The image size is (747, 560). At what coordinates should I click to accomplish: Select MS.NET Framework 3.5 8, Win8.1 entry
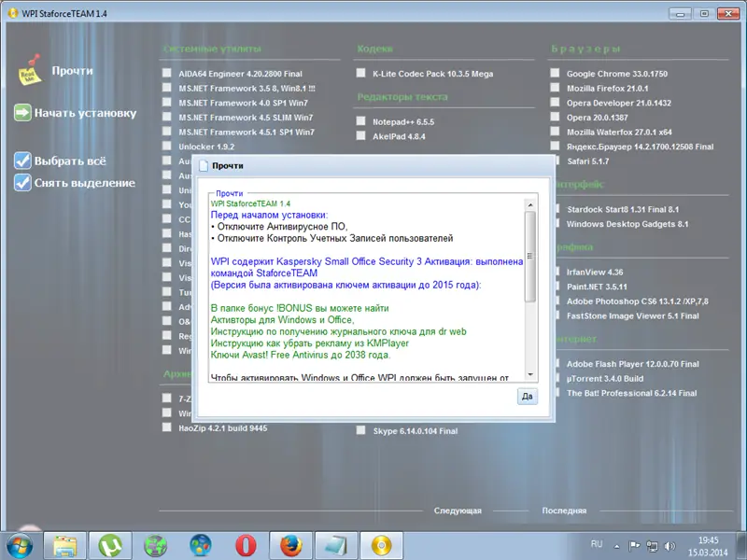[247, 89]
